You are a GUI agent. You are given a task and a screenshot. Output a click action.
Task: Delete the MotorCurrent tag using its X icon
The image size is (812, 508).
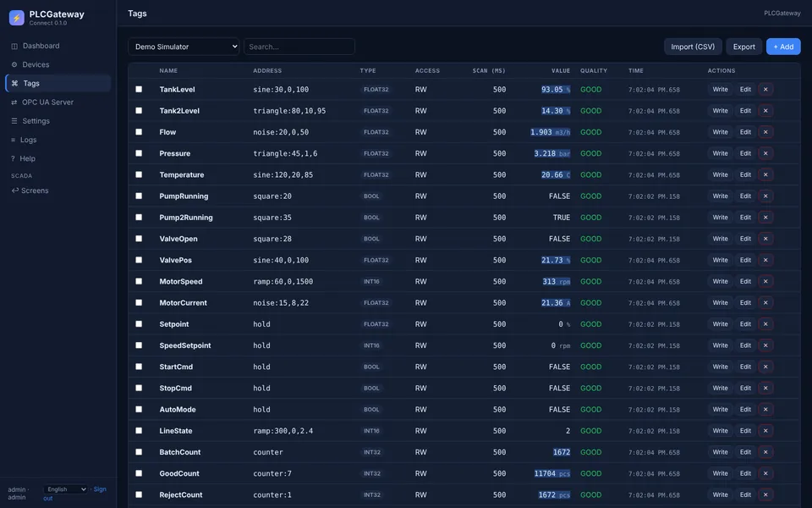point(765,303)
